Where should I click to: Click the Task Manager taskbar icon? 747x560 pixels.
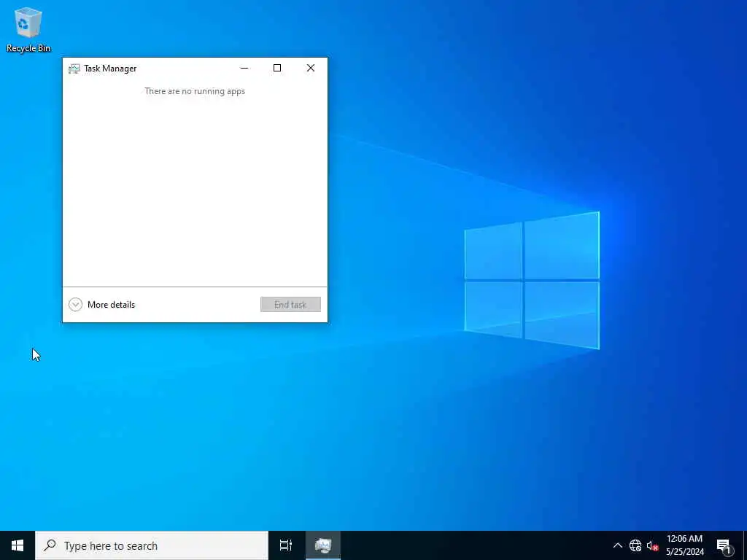[323, 545]
